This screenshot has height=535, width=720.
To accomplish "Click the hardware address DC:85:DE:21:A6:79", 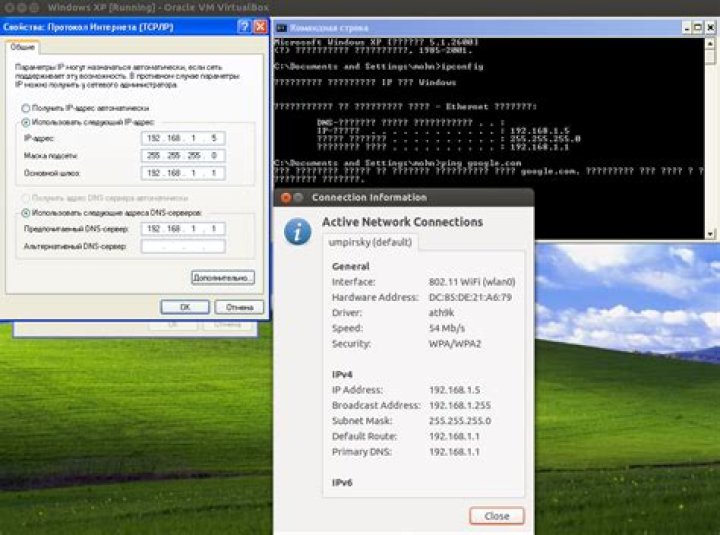I will pyautogui.click(x=470, y=297).
